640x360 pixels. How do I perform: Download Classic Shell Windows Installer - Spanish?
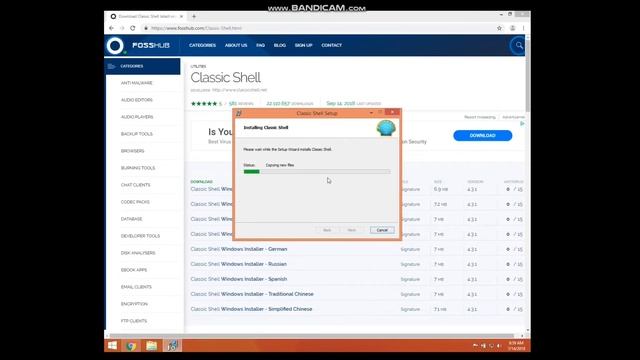click(x=239, y=279)
